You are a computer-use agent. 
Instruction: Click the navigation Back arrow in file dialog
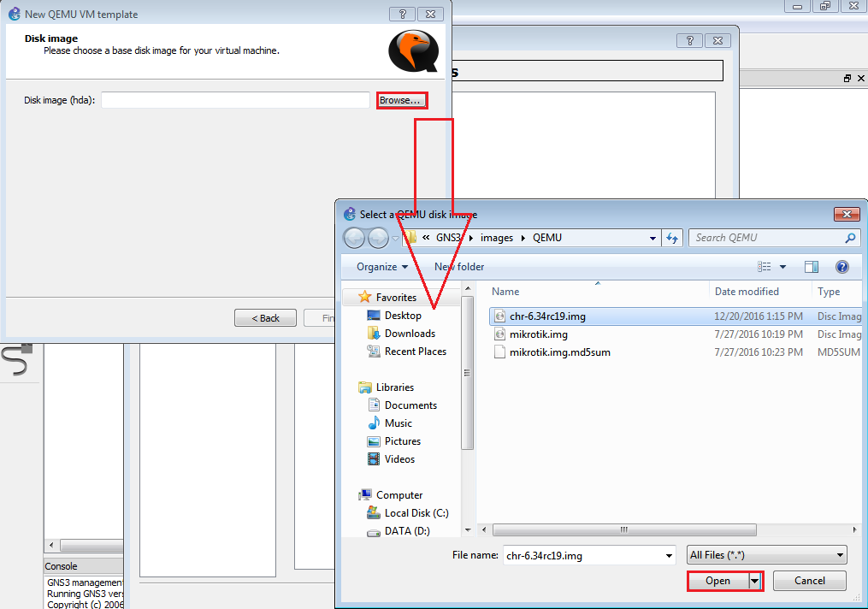coord(355,238)
